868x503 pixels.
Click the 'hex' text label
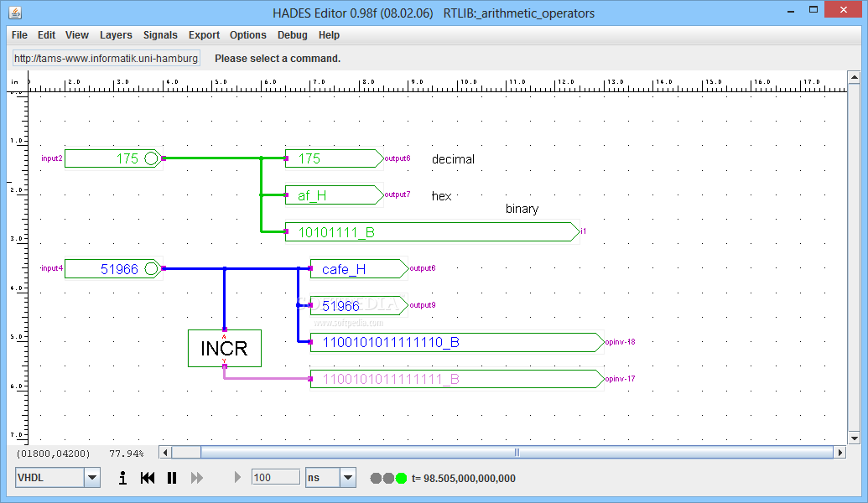[441, 196]
